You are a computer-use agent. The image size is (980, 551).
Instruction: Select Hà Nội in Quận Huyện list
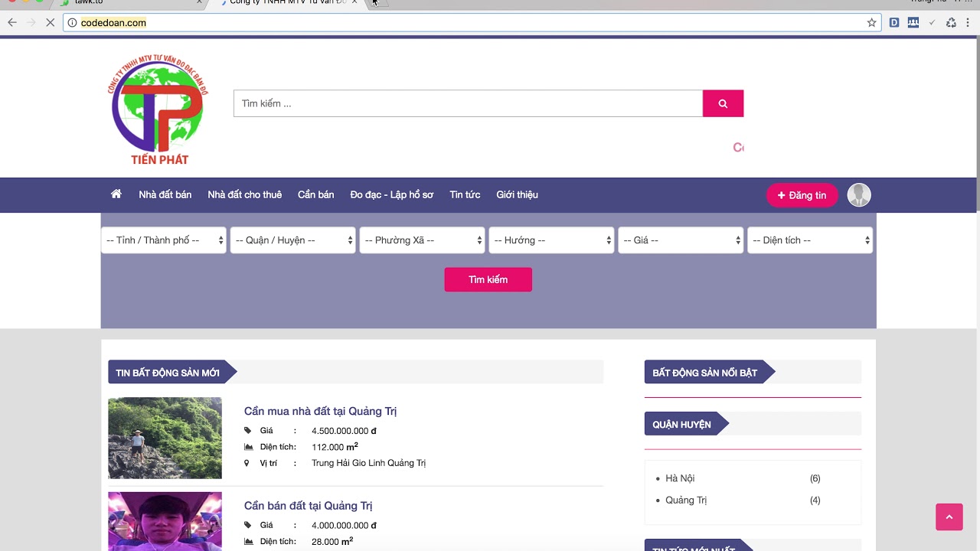680,478
